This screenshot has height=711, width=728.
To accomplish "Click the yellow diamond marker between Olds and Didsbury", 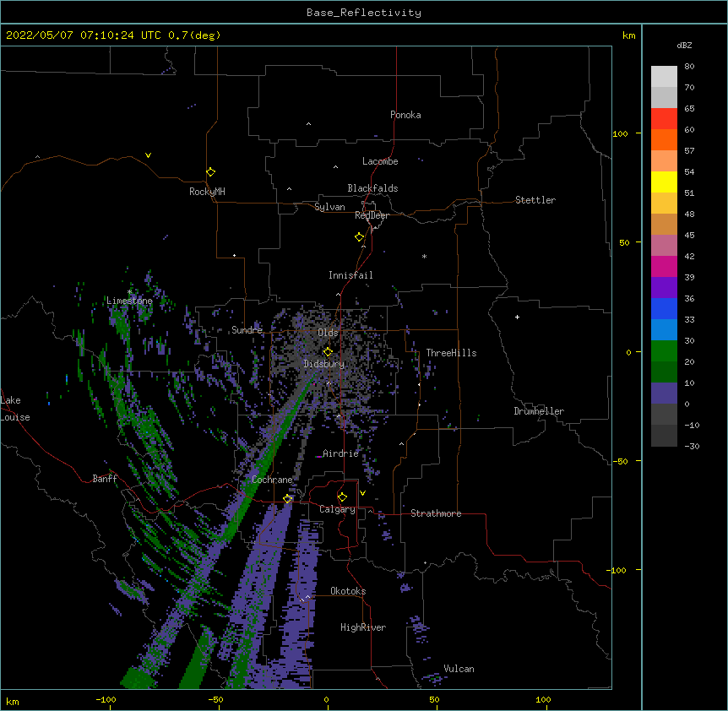I will tap(328, 351).
